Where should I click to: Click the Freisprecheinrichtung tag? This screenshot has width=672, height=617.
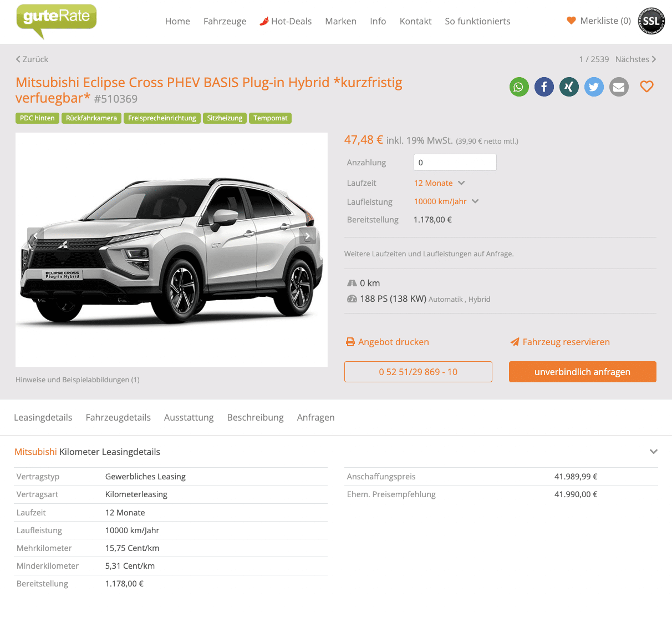pyautogui.click(x=162, y=118)
